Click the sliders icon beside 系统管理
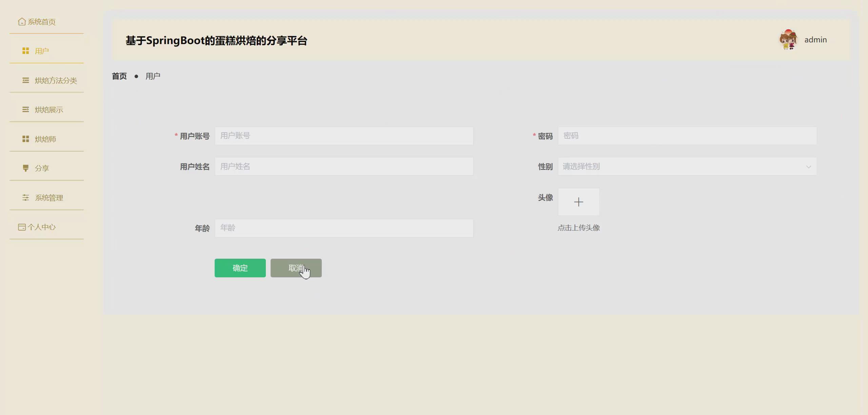The height and width of the screenshot is (415, 868). click(25, 198)
